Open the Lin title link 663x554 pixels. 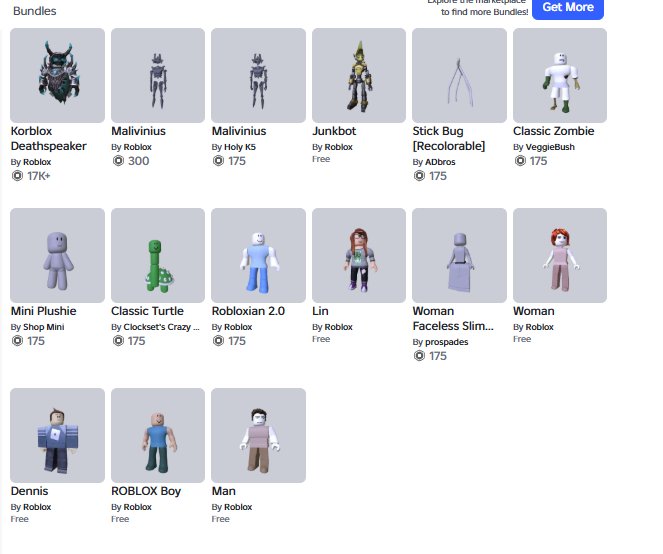pos(321,311)
